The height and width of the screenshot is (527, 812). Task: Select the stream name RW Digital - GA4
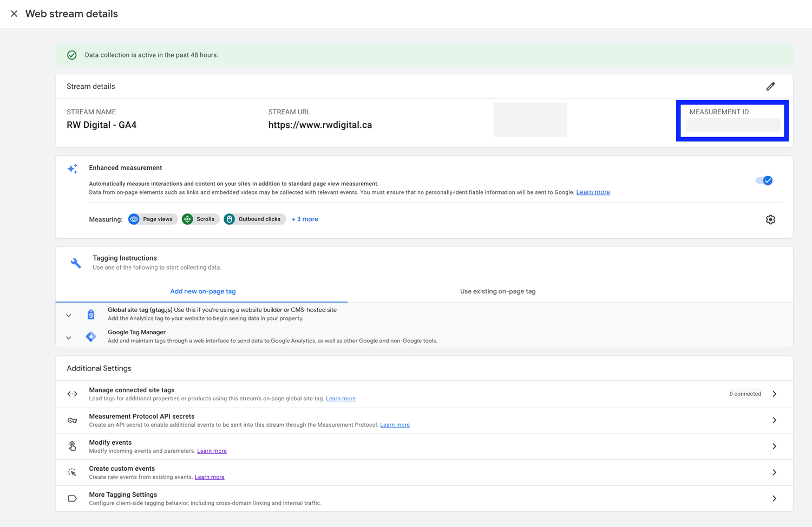point(101,125)
